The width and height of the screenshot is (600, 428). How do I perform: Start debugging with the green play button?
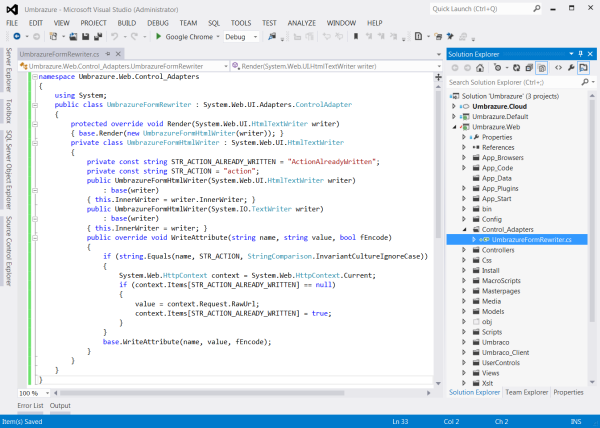click(x=158, y=36)
